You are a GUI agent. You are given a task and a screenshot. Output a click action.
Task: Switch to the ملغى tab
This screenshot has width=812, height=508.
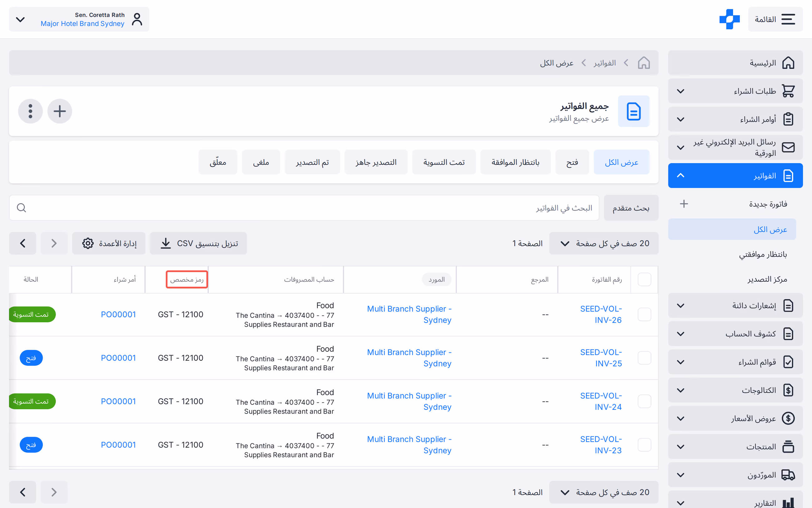coord(261,162)
